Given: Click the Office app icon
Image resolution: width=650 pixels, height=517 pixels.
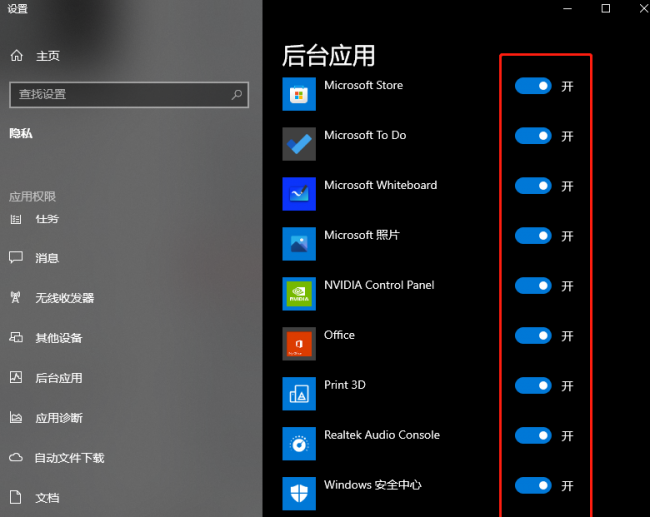Looking at the screenshot, I should (x=299, y=344).
